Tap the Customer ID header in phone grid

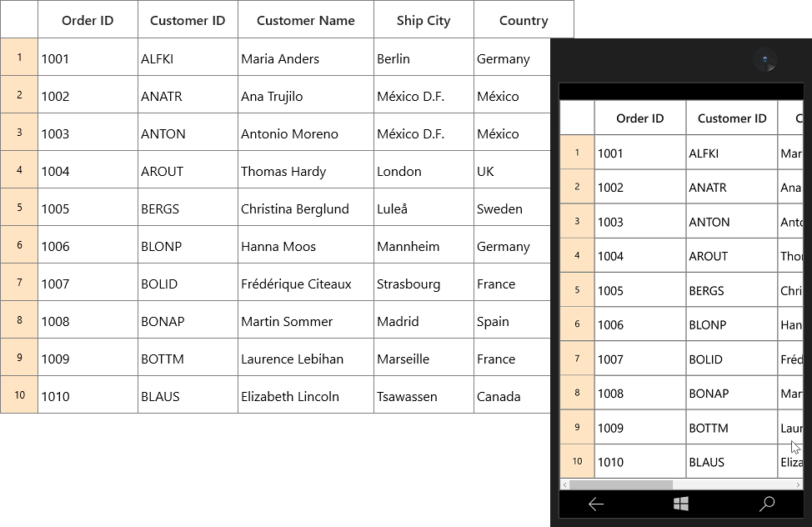pyautogui.click(x=732, y=118)
